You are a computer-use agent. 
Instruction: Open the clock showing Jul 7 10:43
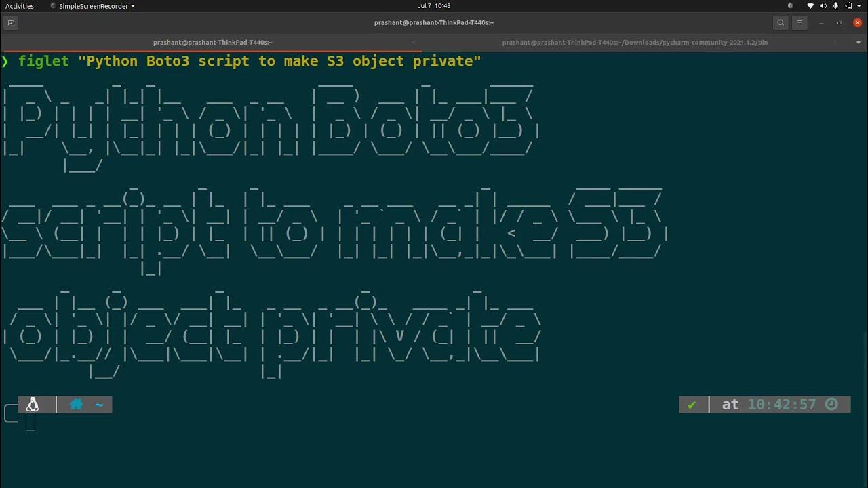tap(434, 6)
